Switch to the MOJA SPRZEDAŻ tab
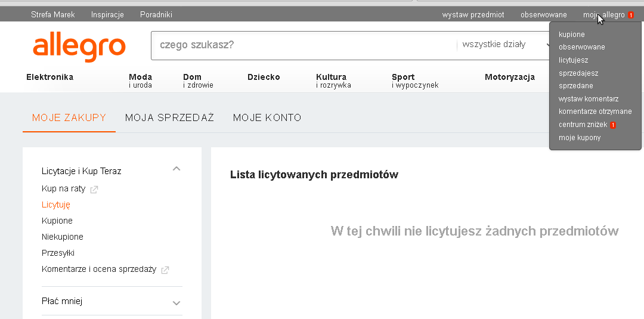 pos(169,118)
